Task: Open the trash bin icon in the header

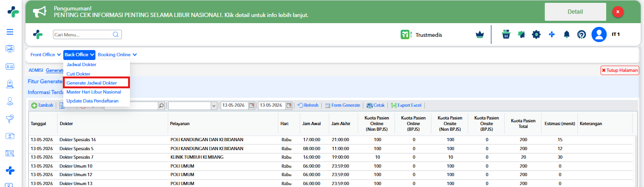Action: click(506, 34)
